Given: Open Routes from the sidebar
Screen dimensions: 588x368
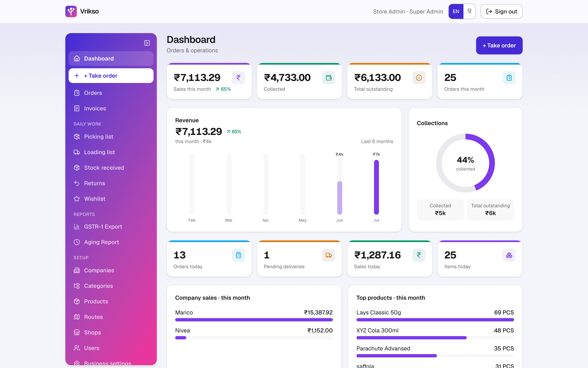Looking at the screenshot, I should 111,317.
